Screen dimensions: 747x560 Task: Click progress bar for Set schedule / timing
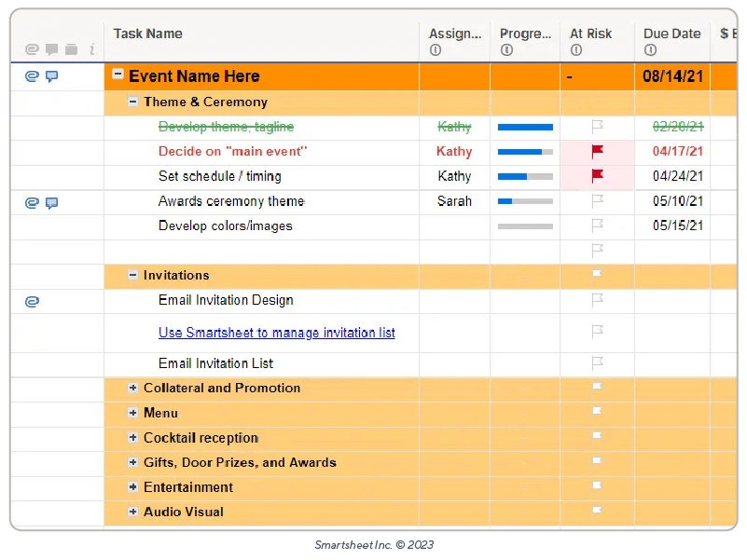(x=525, y=176)
